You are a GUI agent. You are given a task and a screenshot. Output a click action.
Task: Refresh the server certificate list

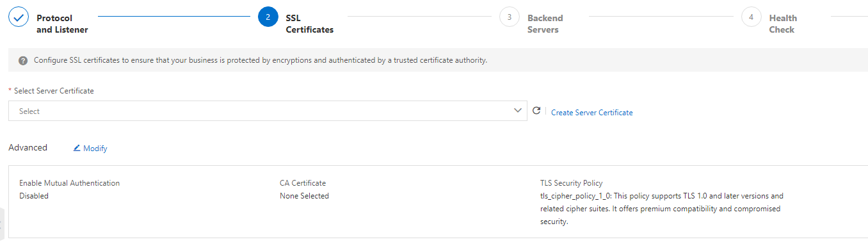click(537, 111)
